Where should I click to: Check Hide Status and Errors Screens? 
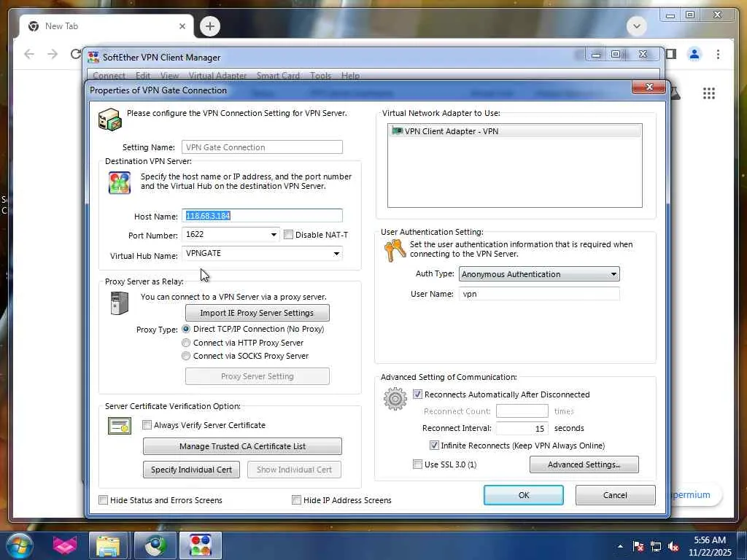pyautogui.click(x=103, y=500)
